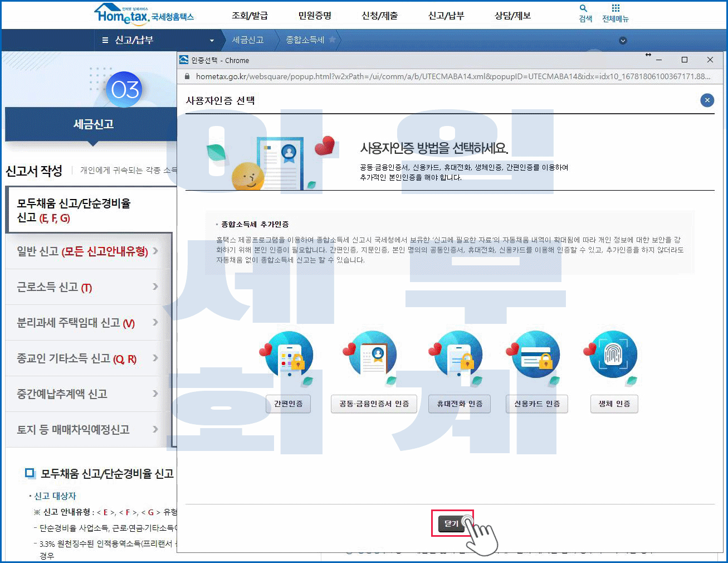This screenshot has width=728, height=563.
Task: Minimize the 인증선택 Chrome window
Action: point(659,60)
